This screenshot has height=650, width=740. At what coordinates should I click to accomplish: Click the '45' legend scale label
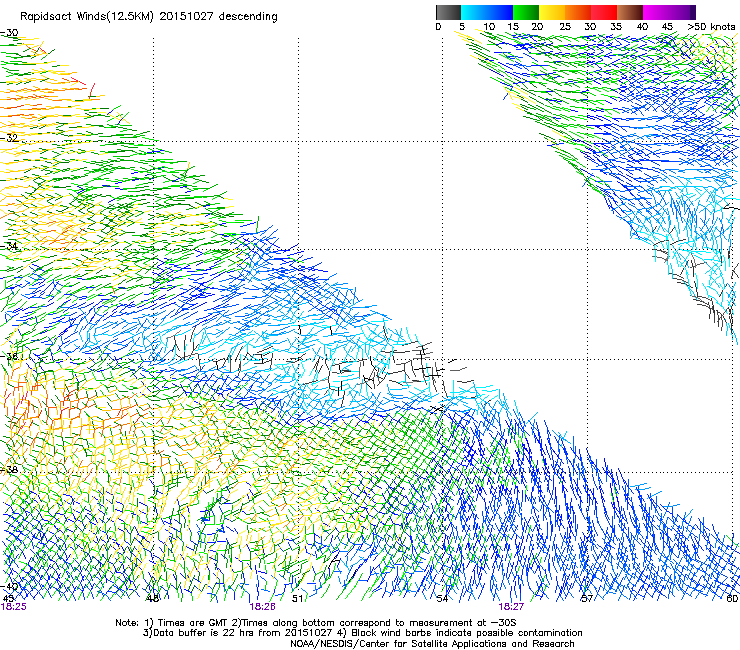667,27
